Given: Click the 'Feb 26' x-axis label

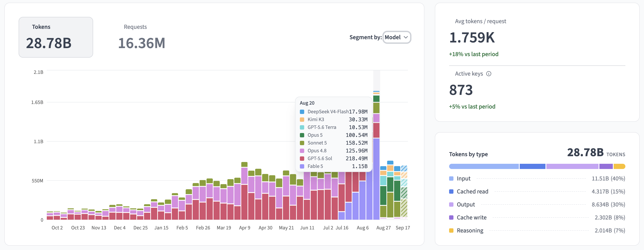Looking at the screenshot, I should tap(203, 228).
